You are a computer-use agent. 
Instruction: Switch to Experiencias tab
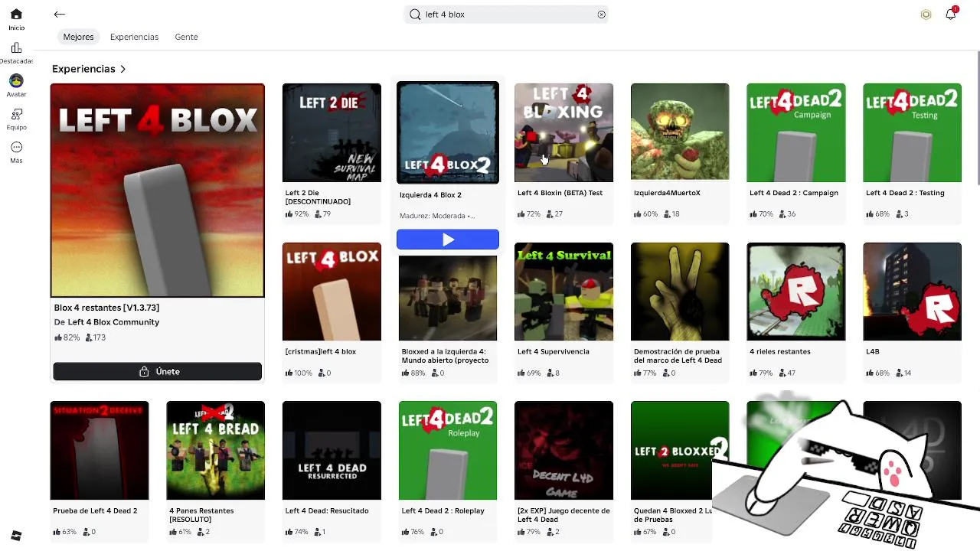(x=134, y=37)
